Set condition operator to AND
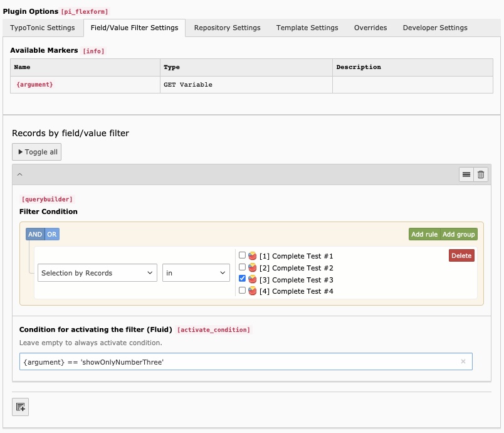The width and height of the screenshot is (504, 433). pos(35,234)
